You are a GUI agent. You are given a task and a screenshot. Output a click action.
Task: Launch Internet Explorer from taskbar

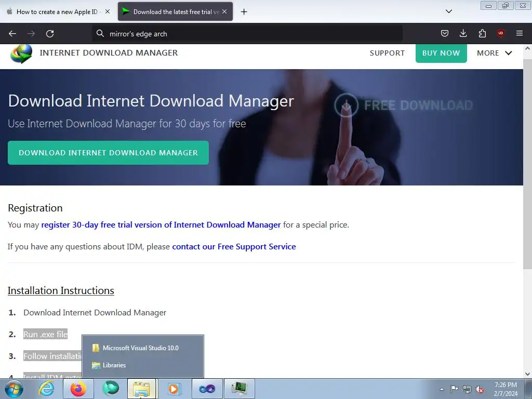pos(46,389)
